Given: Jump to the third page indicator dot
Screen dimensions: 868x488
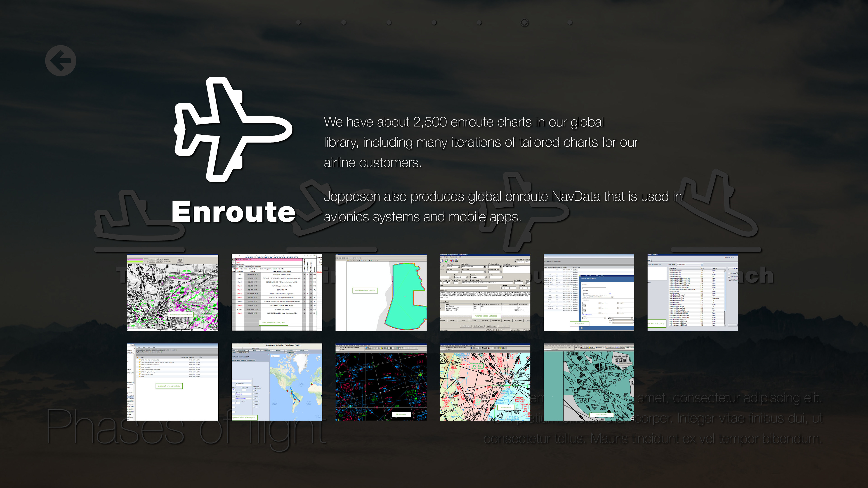Looking at the screenshot, I should pyautogui.click(x=389, y=23).
